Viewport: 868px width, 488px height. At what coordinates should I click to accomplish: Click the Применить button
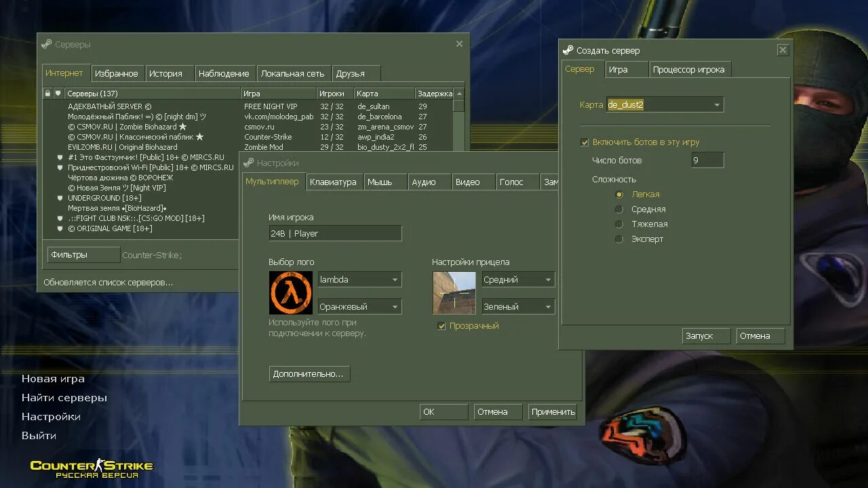(x=553, y=411)
